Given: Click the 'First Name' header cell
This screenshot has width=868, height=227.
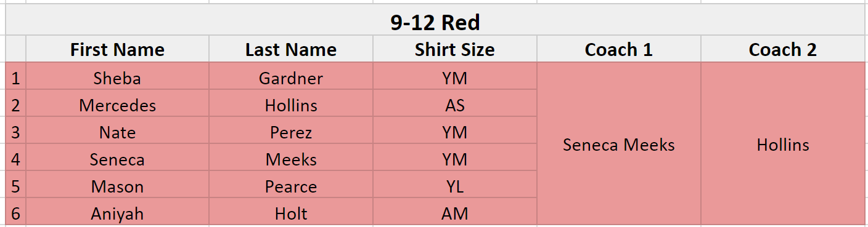Looking at the screenshot, I should [117, 49].
